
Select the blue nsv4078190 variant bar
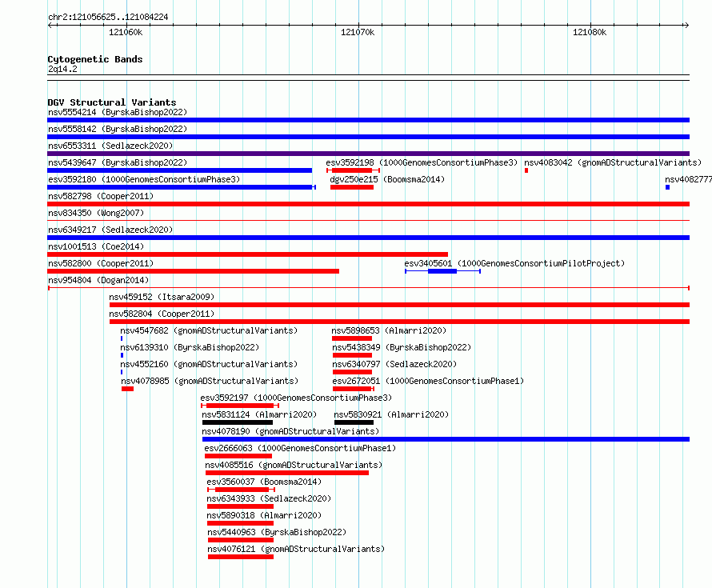pyautogui.click(x=446, y=439)
